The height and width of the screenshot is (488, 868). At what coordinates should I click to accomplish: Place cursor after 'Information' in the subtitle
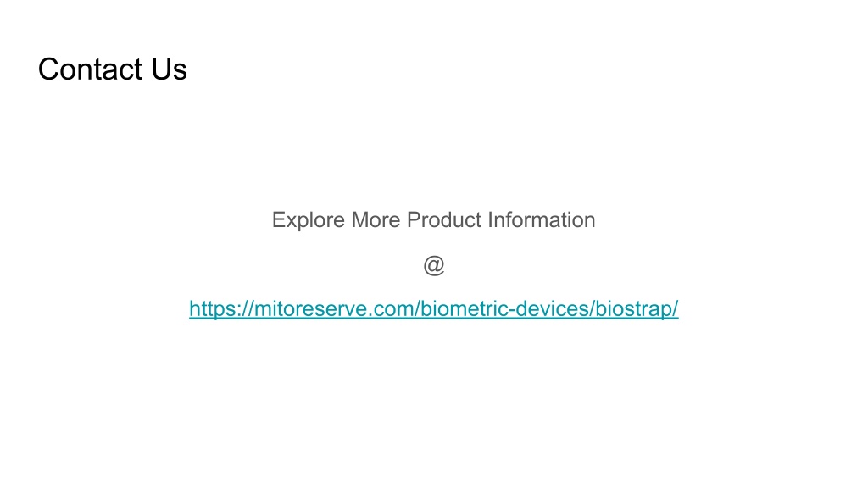pyautogui.click(x=596, y=220)
